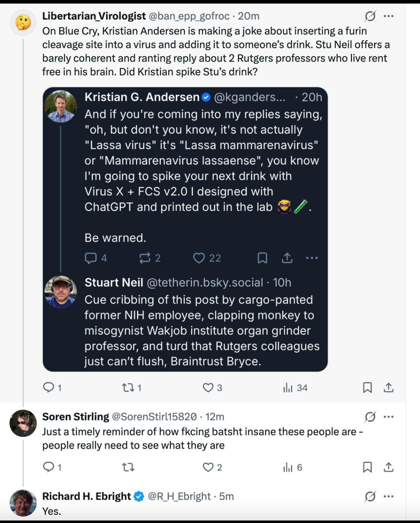The width and height of the screenshot is (420, 523).
Task: Share Soren Stirling's reply
Action: tap(389, 467)
